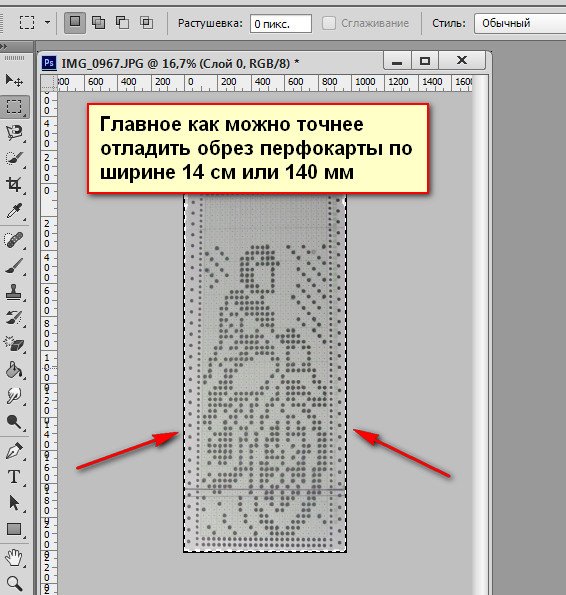The height and width of the screenshot is (595, 566).
Task: Click the marquee tool preset icon in options bar
Action: tap(27, 23)
